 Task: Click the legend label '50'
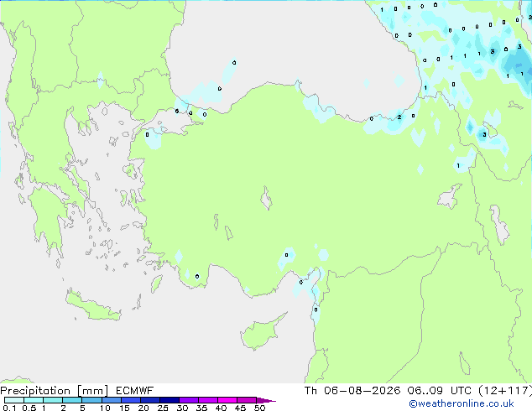(259, 408)
